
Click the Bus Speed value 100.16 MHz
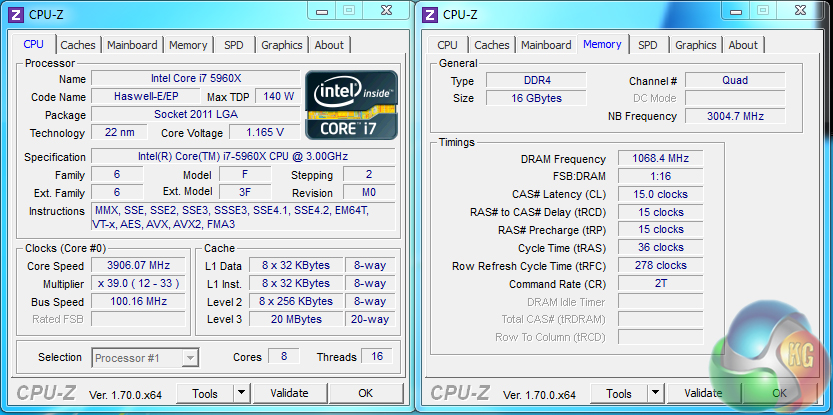(x=138, y=301)
